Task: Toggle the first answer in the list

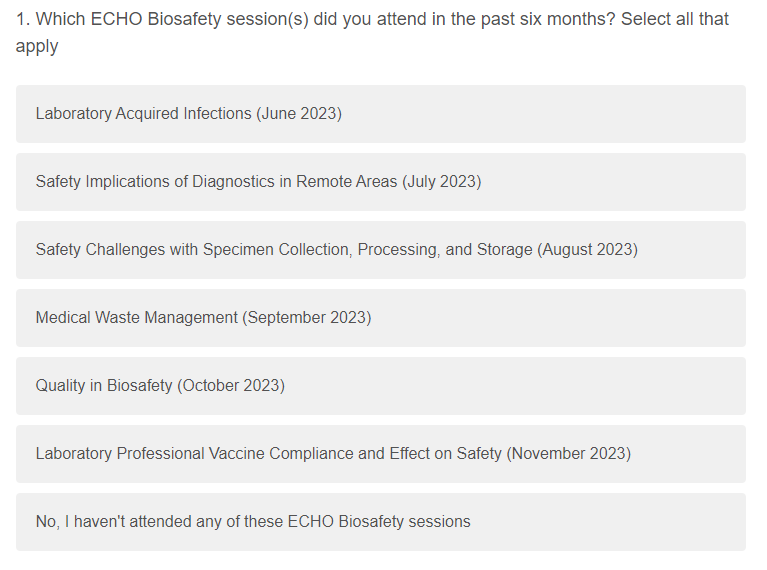Action: click(x=380, y=114)
